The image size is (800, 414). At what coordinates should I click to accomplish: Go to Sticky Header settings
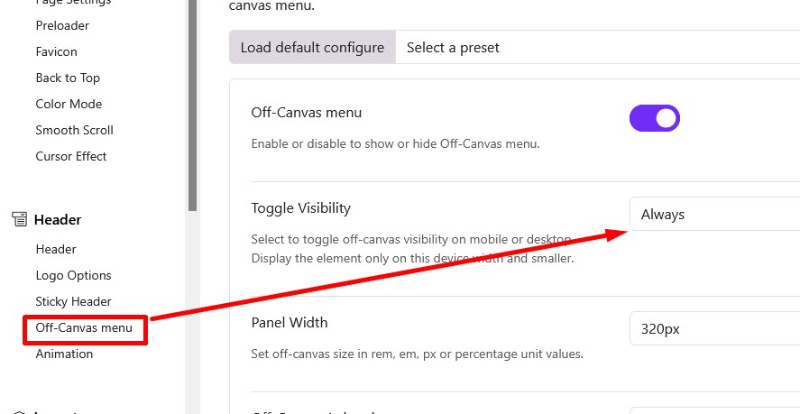tap(74, 301)
